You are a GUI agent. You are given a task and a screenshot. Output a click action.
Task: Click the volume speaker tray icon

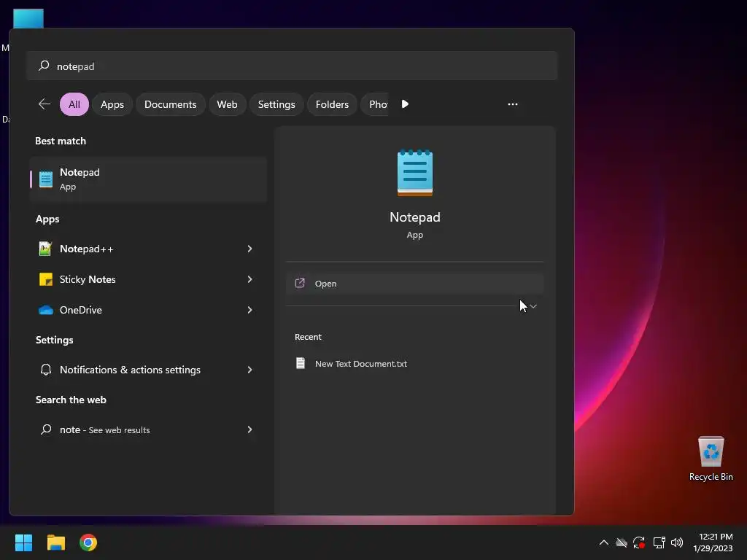click(676, 542)
